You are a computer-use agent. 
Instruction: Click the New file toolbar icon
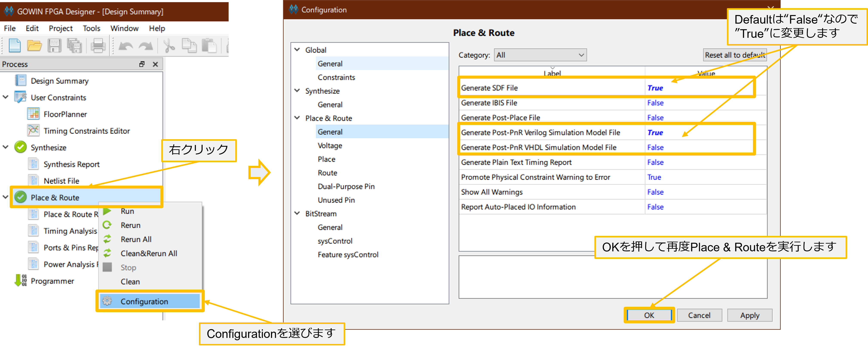tap(14, 46)
